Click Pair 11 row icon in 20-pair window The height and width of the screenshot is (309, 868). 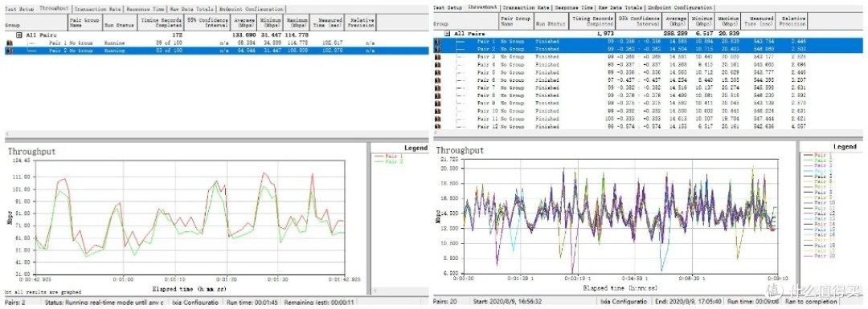[437, 119]
